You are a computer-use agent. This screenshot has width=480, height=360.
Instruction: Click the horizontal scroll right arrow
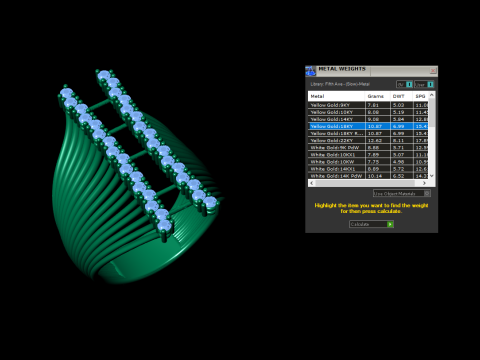pos(424,183)
